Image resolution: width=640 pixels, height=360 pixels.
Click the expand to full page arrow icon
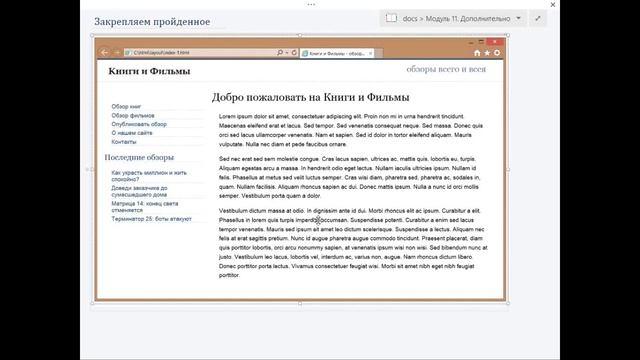point(538,18)
